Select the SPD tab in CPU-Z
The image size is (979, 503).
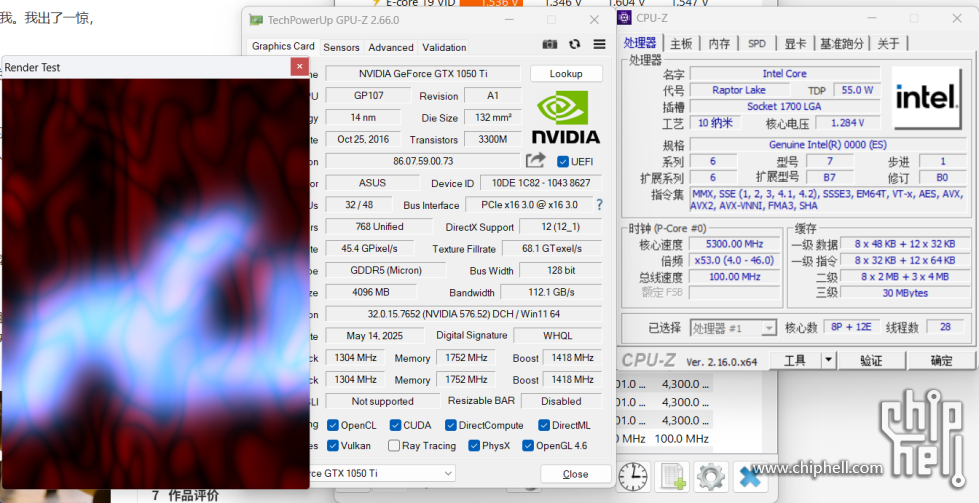pyautogui.click(x=757, y=44)
